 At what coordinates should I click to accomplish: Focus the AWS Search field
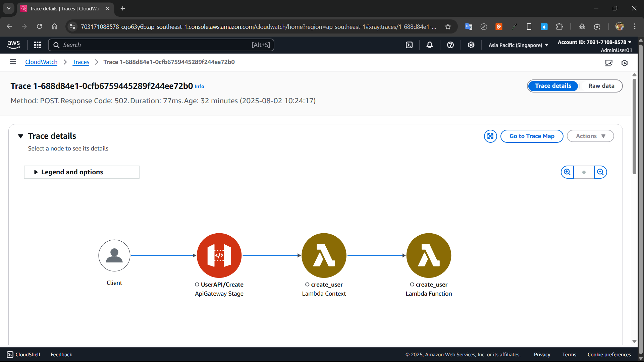[161, 45]
